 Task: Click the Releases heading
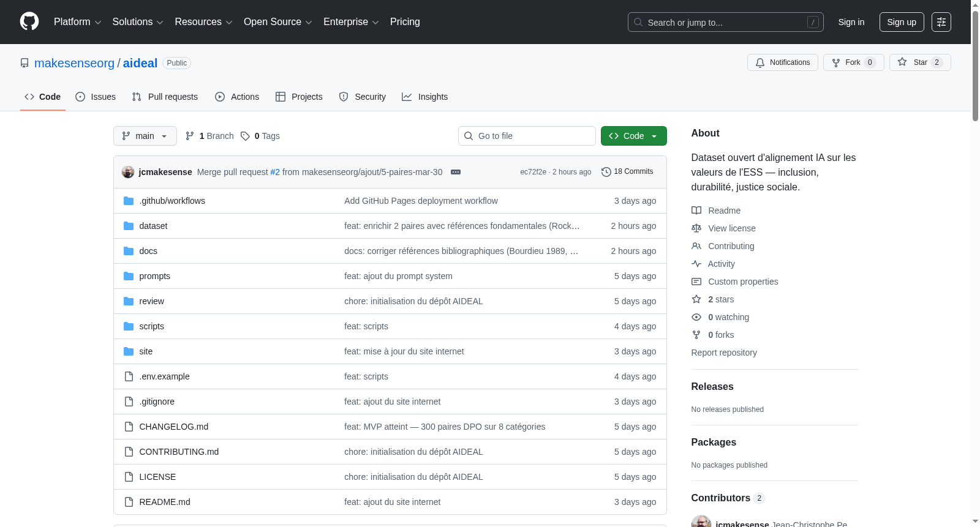[x=712, y=387]
